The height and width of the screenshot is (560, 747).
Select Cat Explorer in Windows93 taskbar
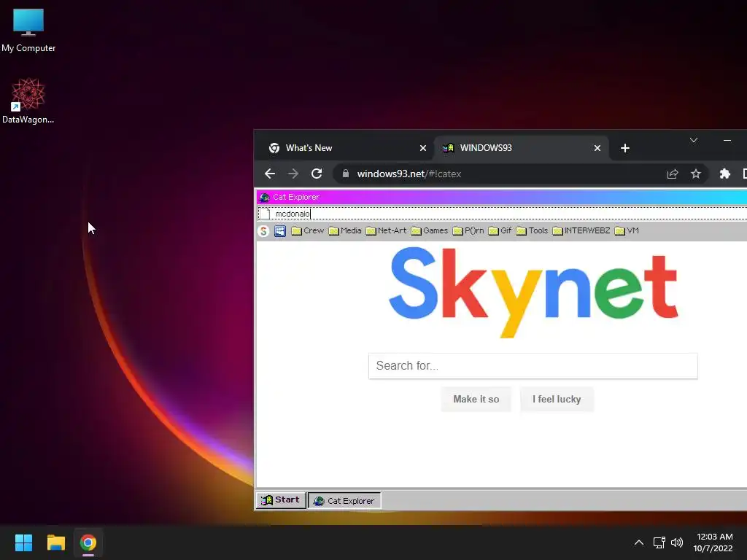click(x=344, y=501)
